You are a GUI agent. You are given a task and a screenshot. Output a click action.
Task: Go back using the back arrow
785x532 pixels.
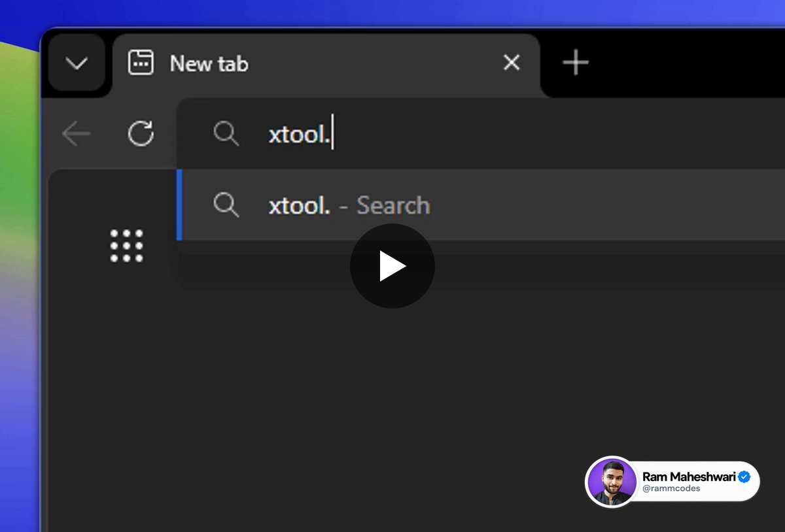point(76,134)
